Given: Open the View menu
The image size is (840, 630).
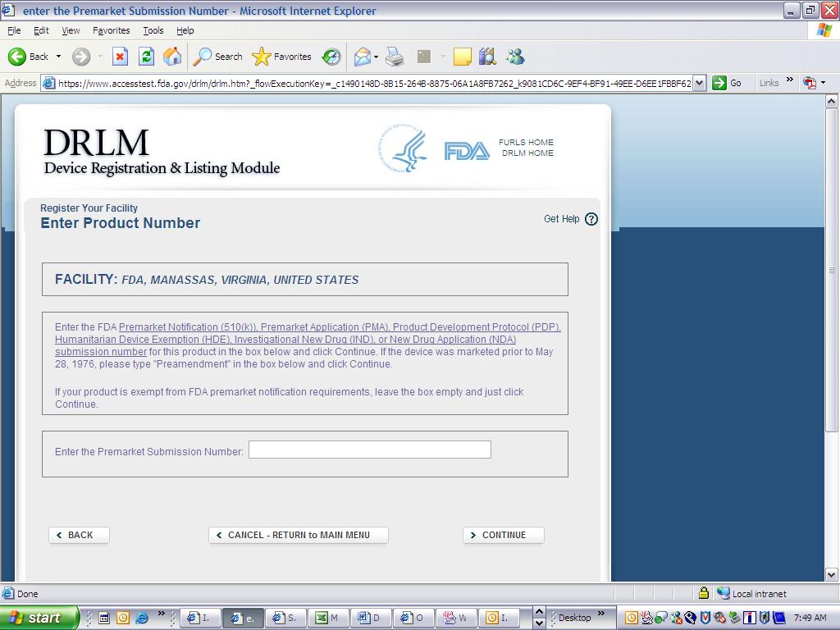Looking at the screenshot, I should coord(71,30).
